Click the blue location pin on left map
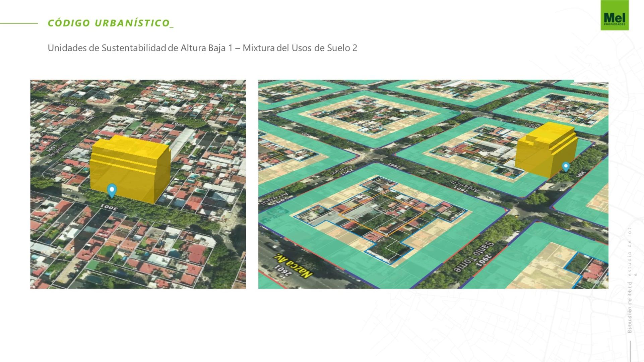 (112, 191)
